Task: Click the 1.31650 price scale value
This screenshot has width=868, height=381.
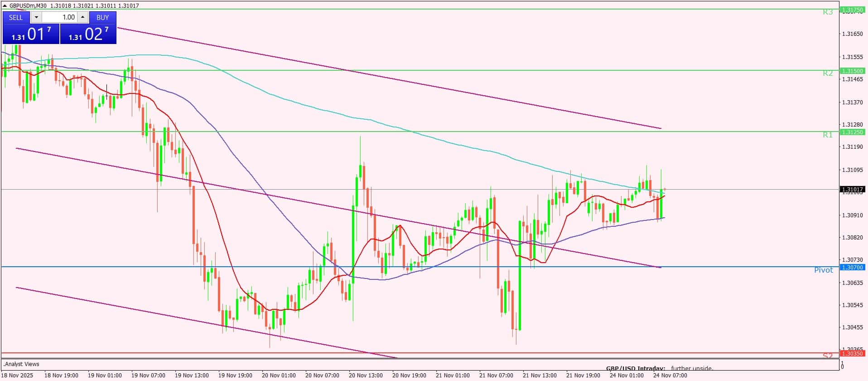Action: [x=852, y=34]
